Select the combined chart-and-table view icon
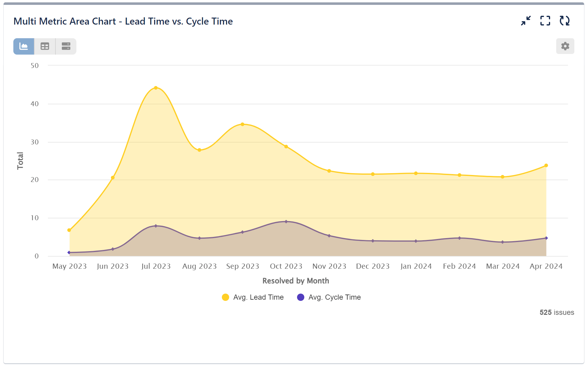Screen dimensions: 588x367 click(x=66, y=46)
